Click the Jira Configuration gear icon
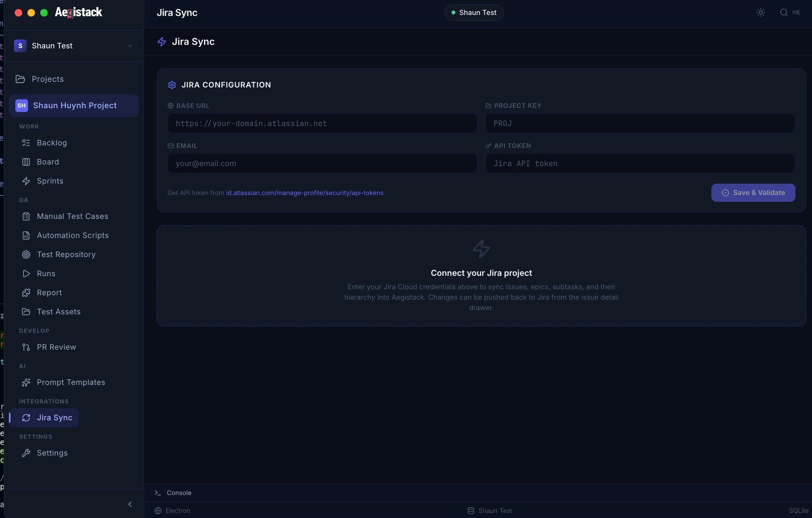812x518 pixels. click(172, 85)
